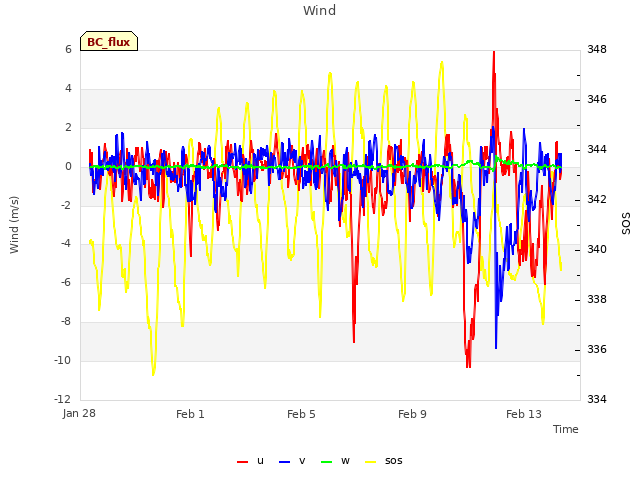This screenshot has width=640, height=480.
Task: Click the 340 right axis value
Action: (597, 249)
